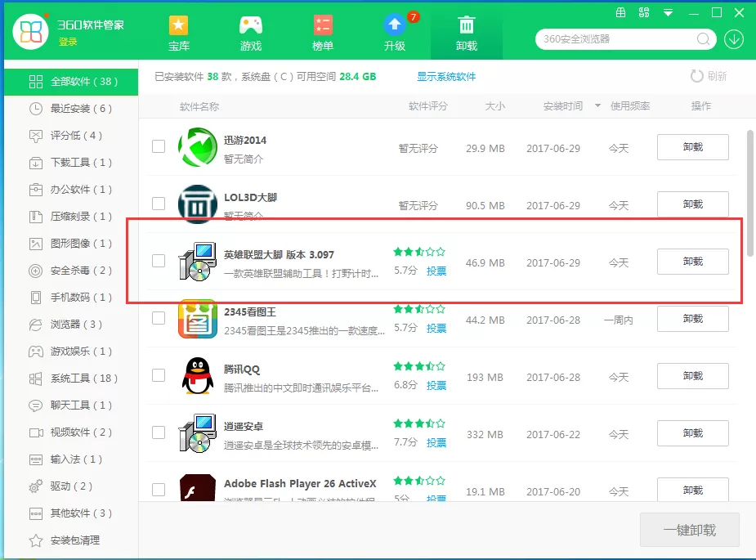
Task: Open 安装包清理 star item
Action: point(71,540)
